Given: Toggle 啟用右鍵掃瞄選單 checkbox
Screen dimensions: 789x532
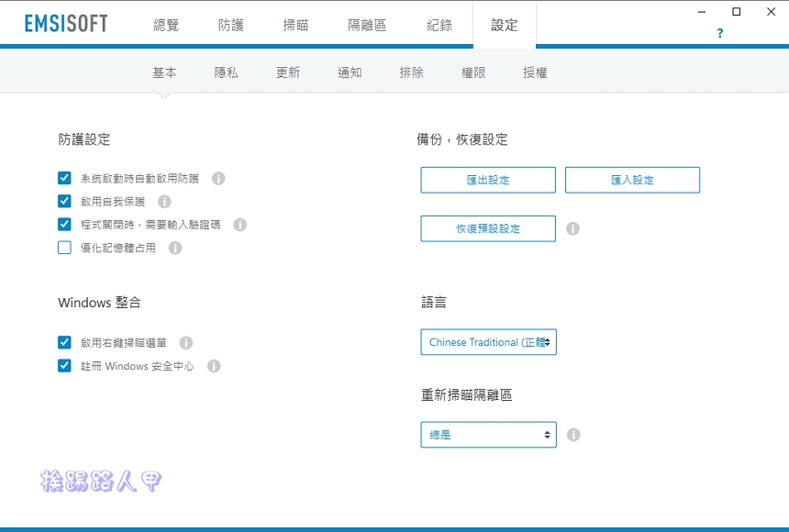Looking at the screenshot, I should [64, 342].
